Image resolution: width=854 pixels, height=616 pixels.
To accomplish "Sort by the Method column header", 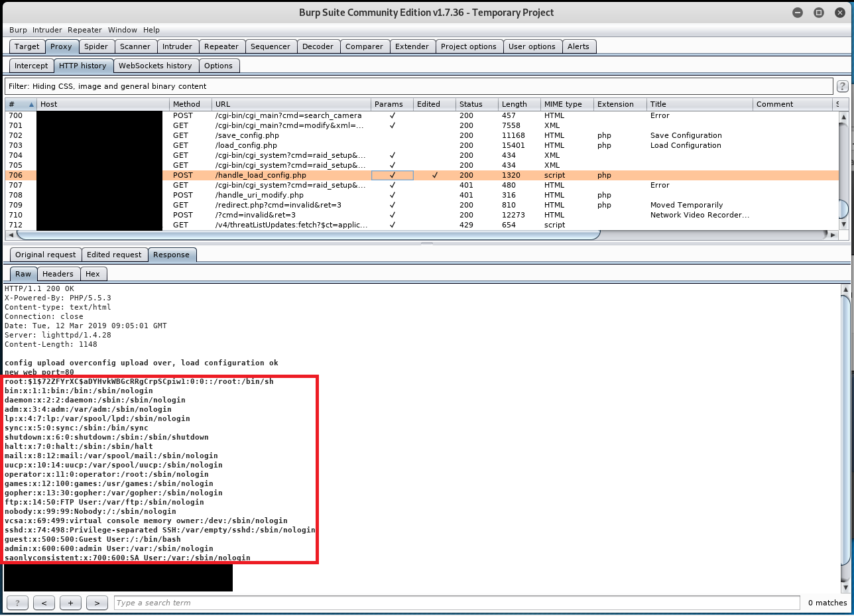I will [190, 104].
